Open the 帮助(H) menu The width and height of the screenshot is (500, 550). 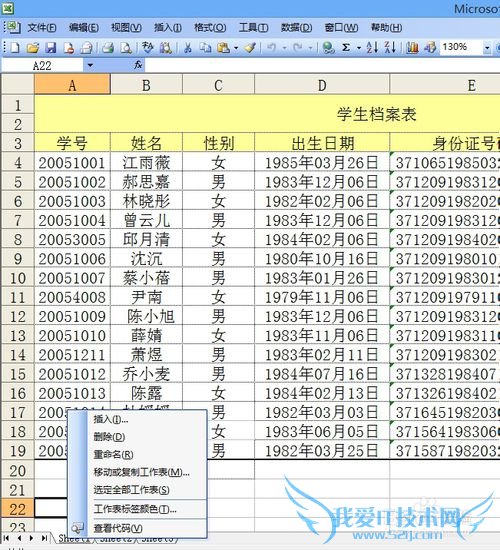(x=386, y=28)
